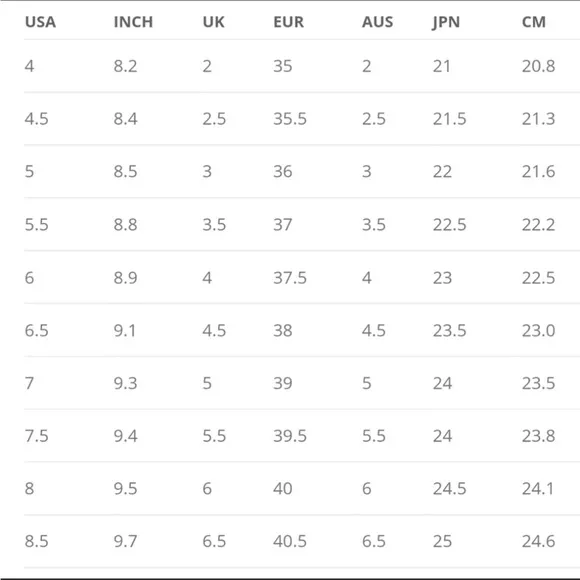Select the CM value 21.6
Screen dimensions: 580x580
coord(539,172)
